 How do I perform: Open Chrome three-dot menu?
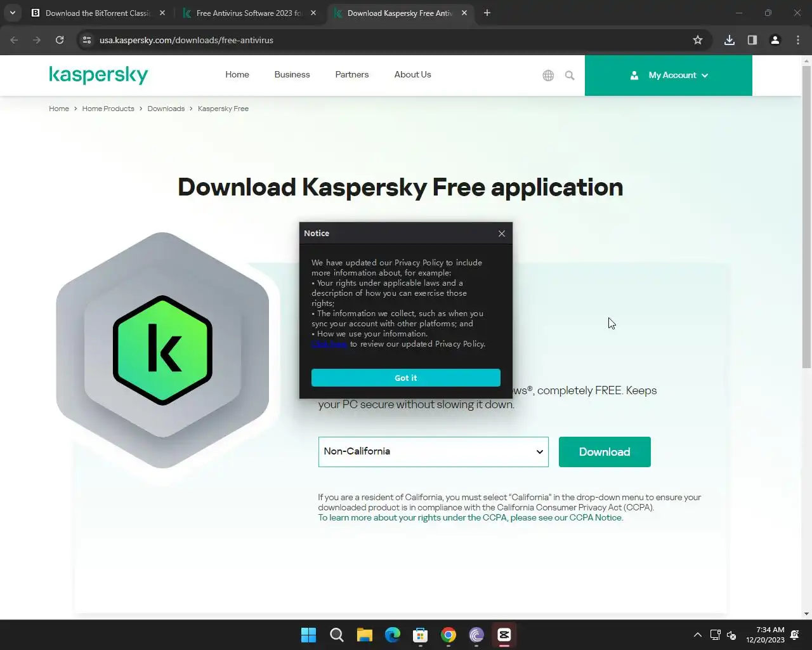[798, 40]
